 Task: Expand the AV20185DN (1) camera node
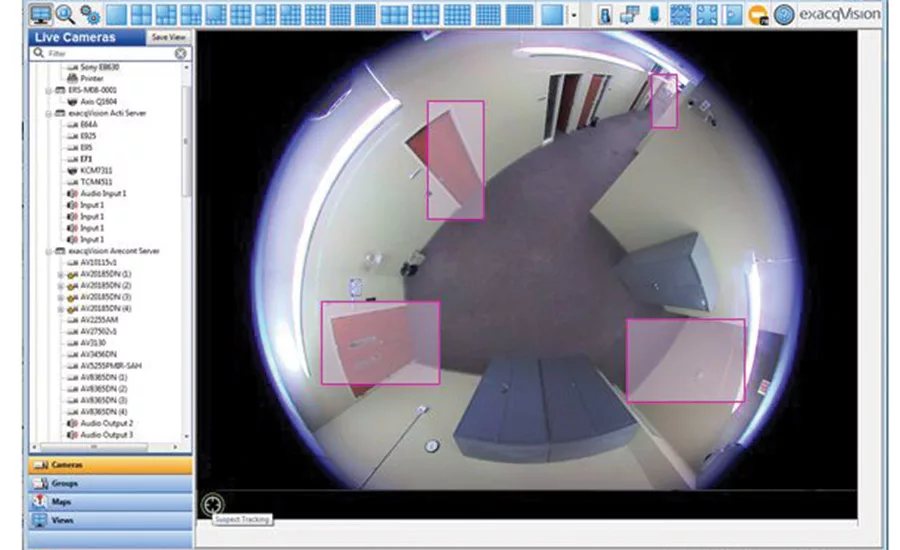point(61,274)
